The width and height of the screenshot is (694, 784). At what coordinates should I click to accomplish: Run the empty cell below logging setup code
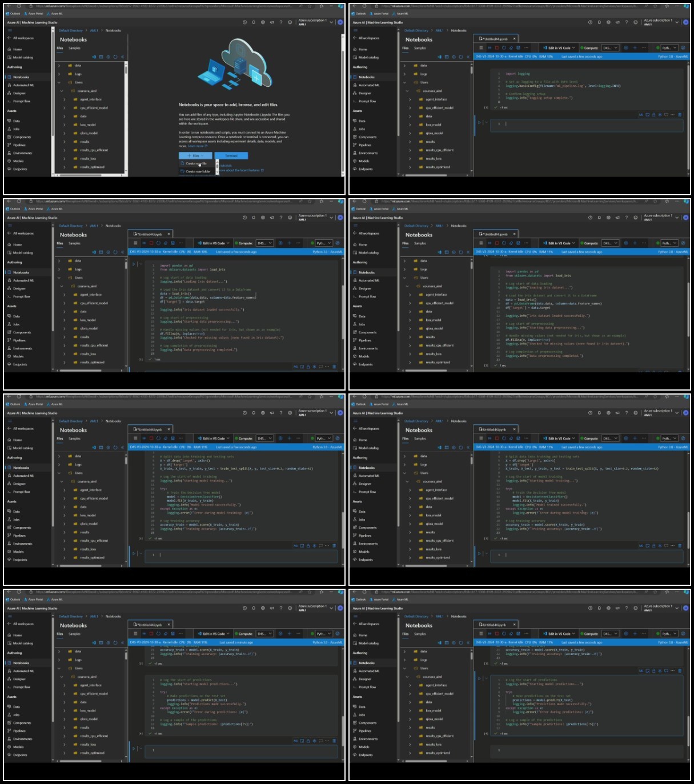point(480,122)
